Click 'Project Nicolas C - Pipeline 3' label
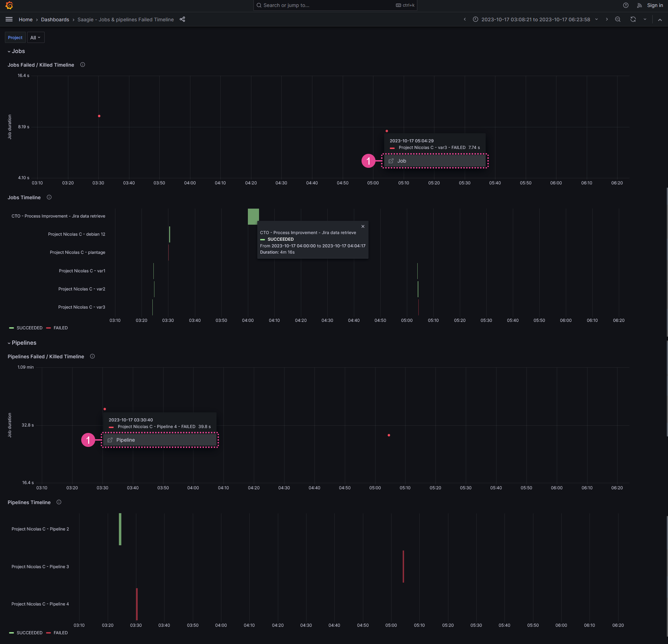This screenshot has height=644, width=668. tap(40, 567)
